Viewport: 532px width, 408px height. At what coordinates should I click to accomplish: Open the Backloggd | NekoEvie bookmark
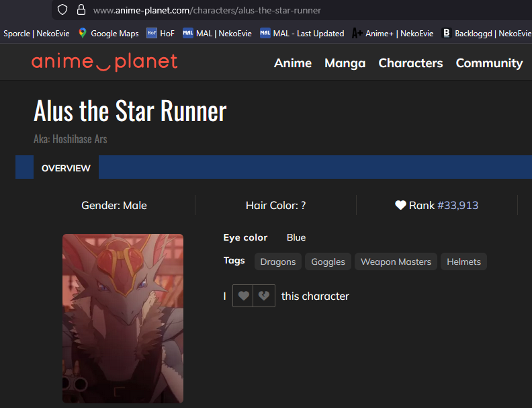487,33
